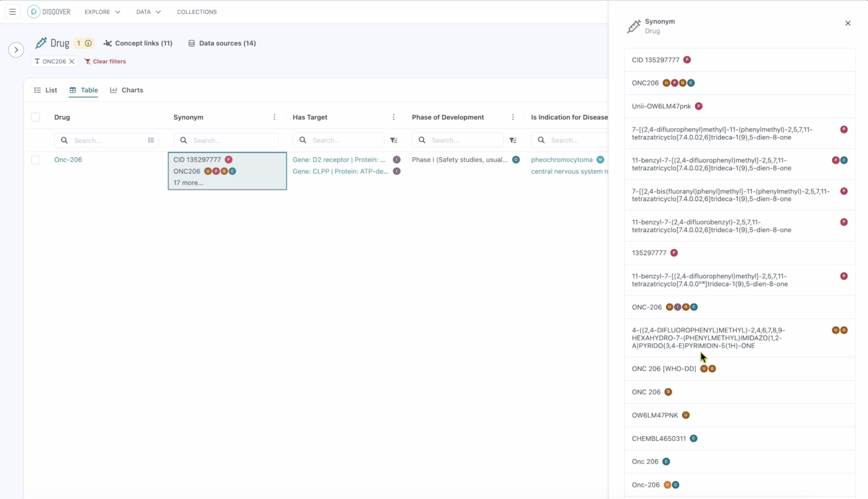This screenshot has height=499, width=868.
Task: Check the Onc-206 row checkbox
Action: [36, 160]
